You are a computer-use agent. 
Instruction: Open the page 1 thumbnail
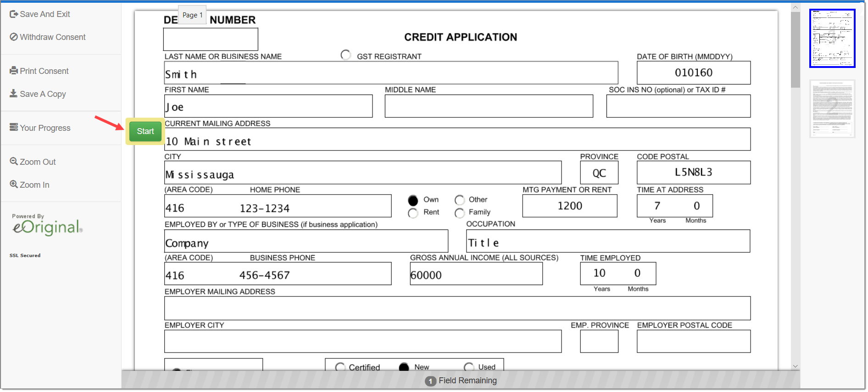click(832, 39)
